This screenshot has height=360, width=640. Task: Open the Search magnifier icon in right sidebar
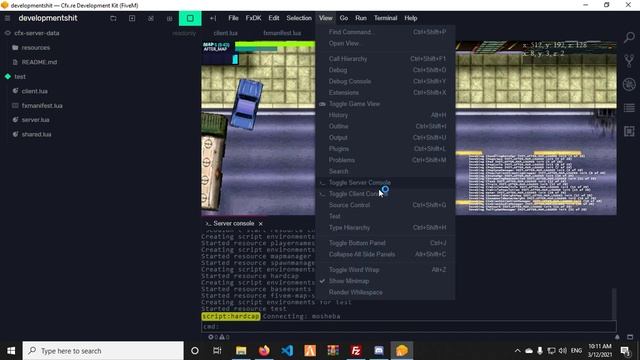click(x=629, y=38)
